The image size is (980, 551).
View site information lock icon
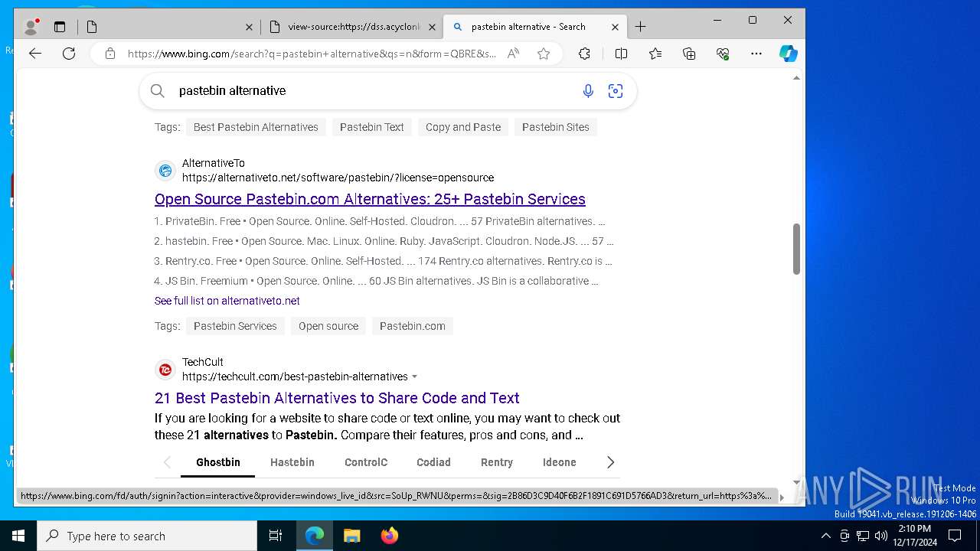pyautogui.click(x=110, y=54)
